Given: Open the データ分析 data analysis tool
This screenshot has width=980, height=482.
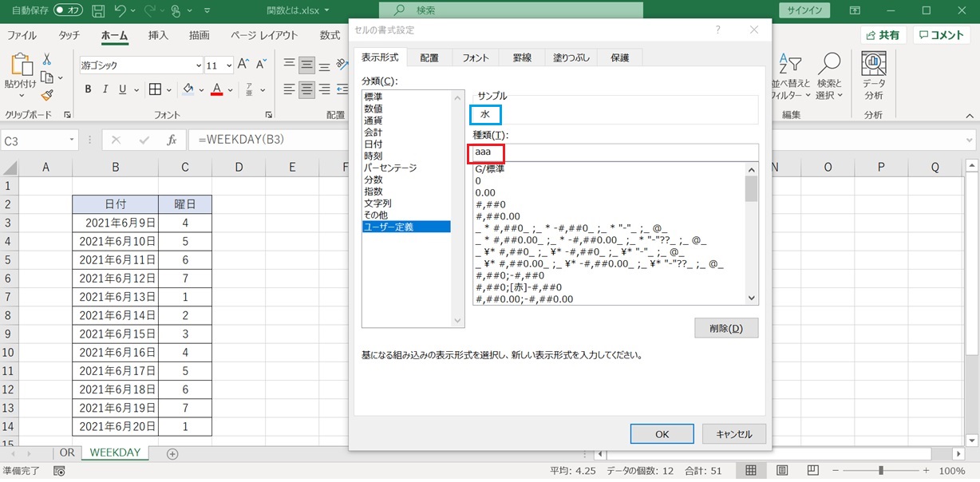Looking at the screenshot, I should point(874,77).
